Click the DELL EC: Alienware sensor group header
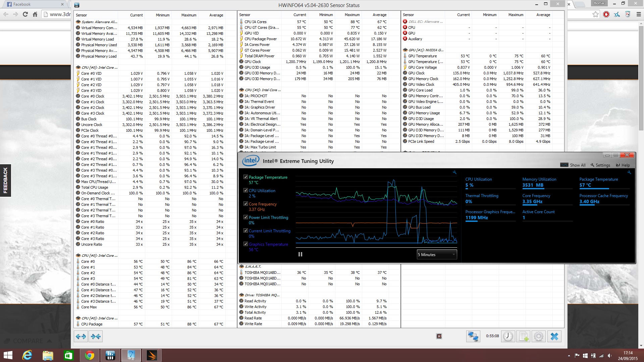The height and width of the screenshot is (362, 644). 425,22
